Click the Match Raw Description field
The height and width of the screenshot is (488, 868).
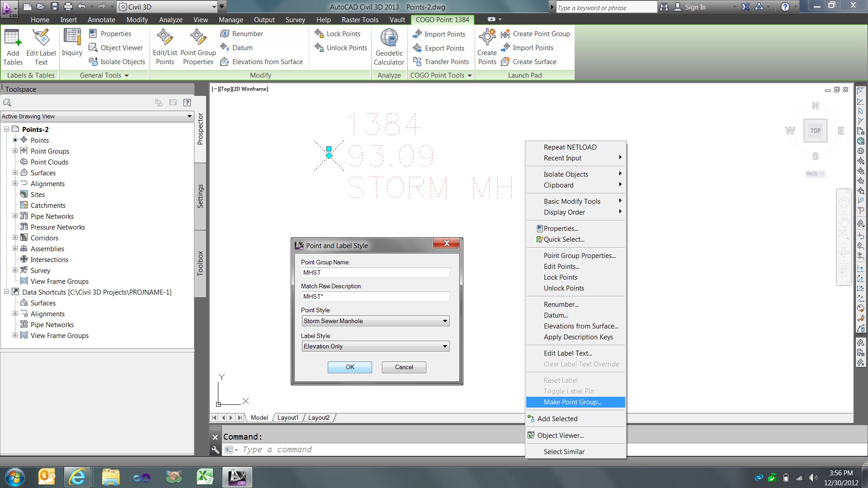[375, 296]
